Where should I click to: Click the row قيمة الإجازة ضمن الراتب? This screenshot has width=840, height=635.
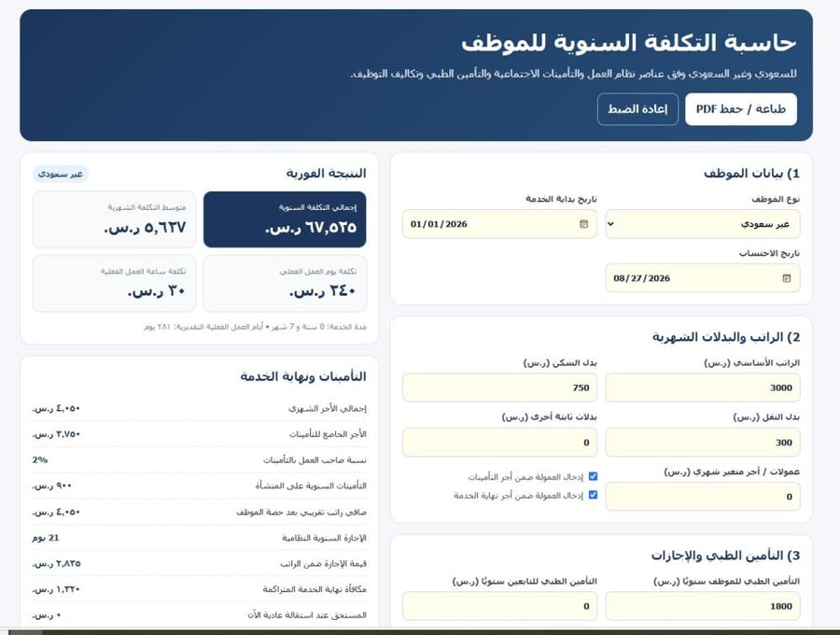click(200, 563)
